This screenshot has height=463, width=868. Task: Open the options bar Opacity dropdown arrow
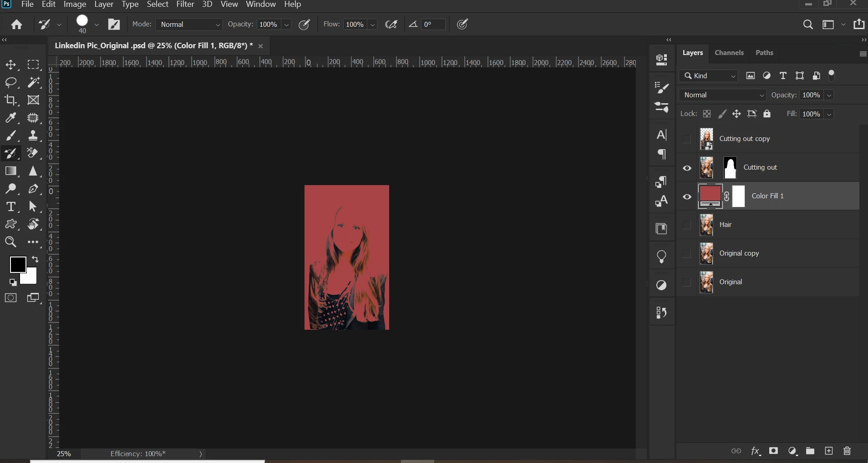(286, 25)
